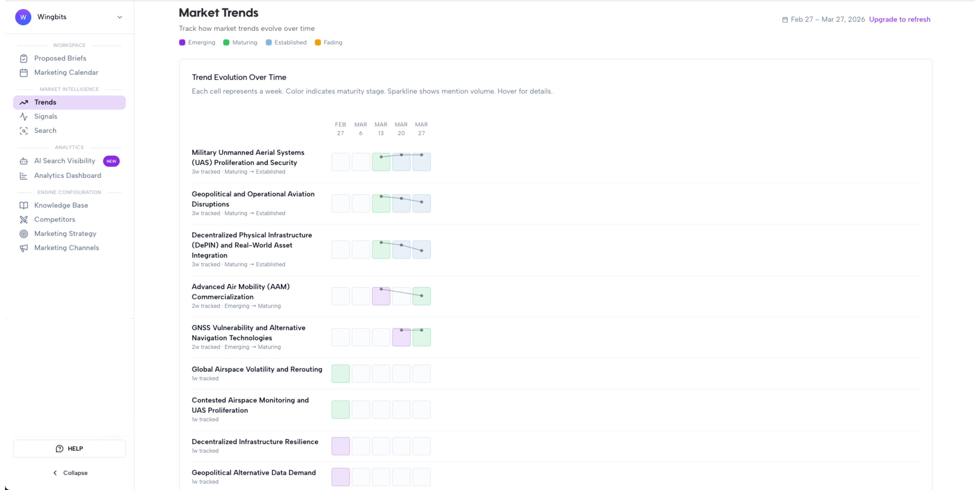Image resolution: width=980 pixels, height=490 pixels.
Task: Collapse the sidebar
Action: point(70,472)
